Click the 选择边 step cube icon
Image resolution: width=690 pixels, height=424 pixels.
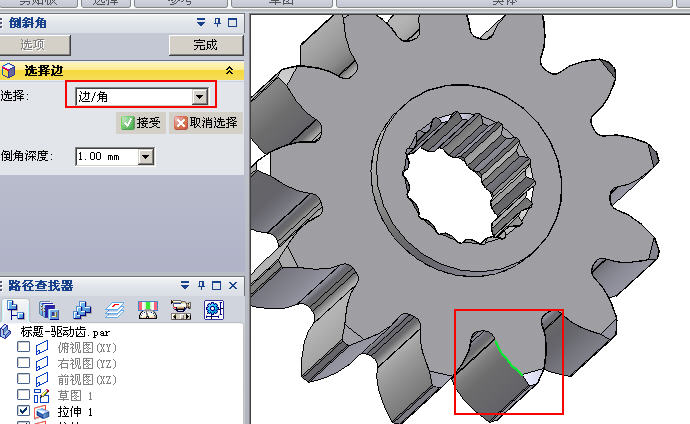(x=8, y=70)
